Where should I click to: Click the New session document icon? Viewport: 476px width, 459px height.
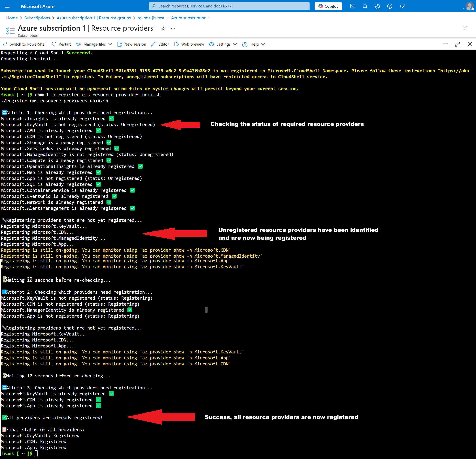(120, 44)
